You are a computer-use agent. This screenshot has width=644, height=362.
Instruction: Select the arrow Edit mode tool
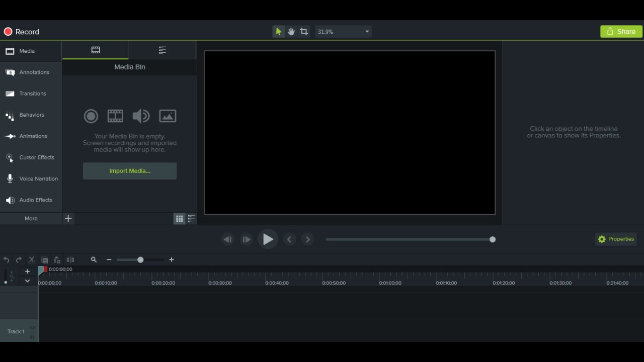pos(278,32)
